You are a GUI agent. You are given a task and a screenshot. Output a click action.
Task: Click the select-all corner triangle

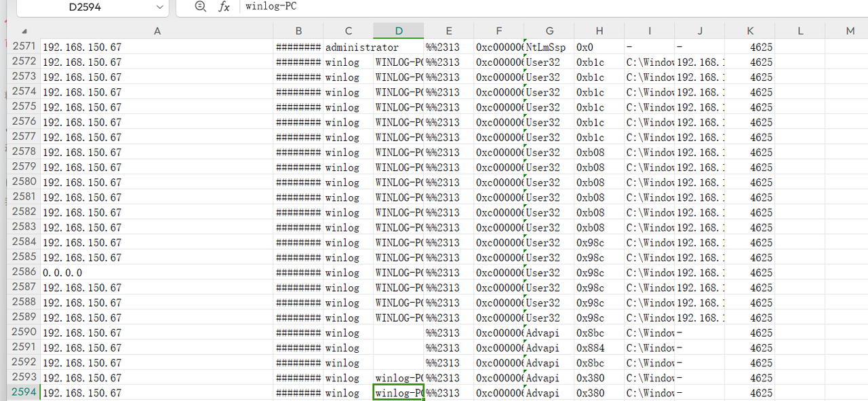click(x=24, y=31)
